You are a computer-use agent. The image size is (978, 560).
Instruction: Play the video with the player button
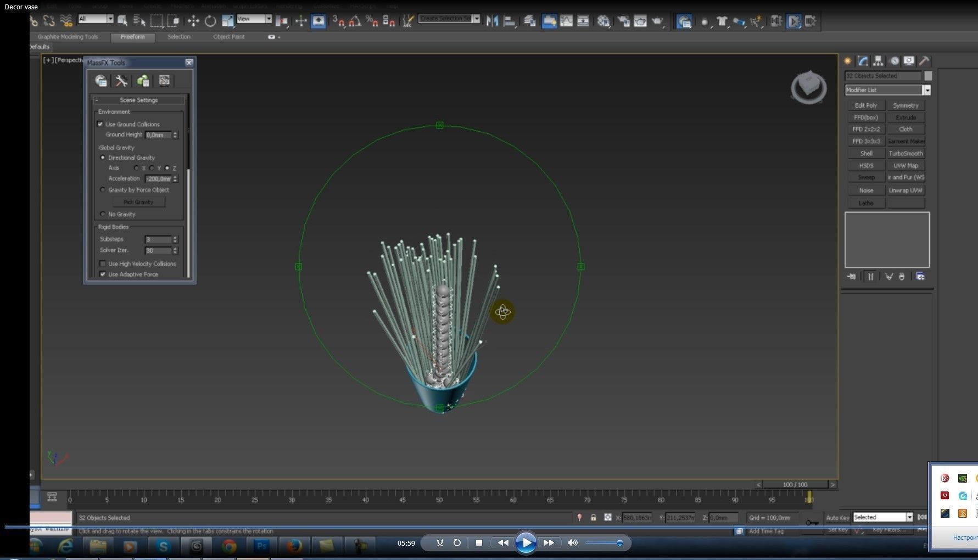(526, 543)
